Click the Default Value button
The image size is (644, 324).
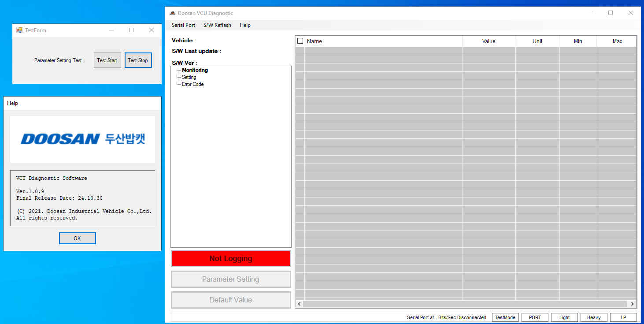[x=230, y=300]
